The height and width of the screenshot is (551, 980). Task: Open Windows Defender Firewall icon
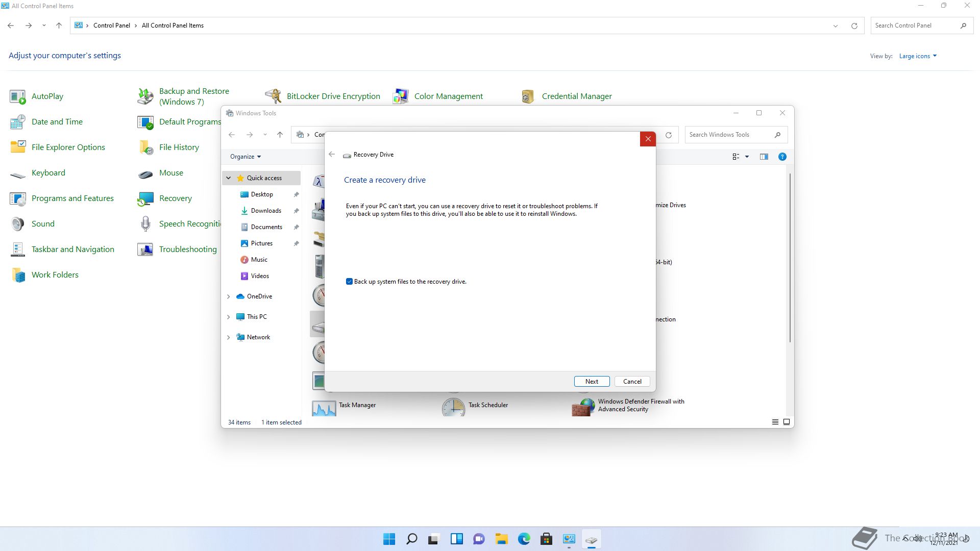click(x=583, y=407)
